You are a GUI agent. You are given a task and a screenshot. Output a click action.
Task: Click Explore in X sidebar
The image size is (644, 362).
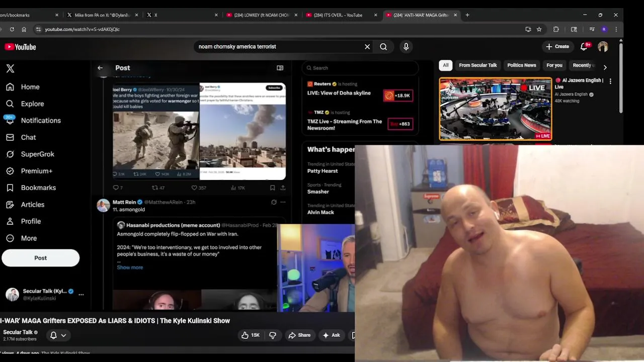coord(25,104)
